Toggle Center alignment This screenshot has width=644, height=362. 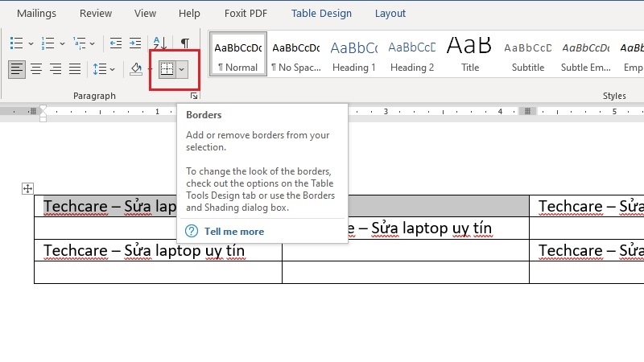pos(36,69)
